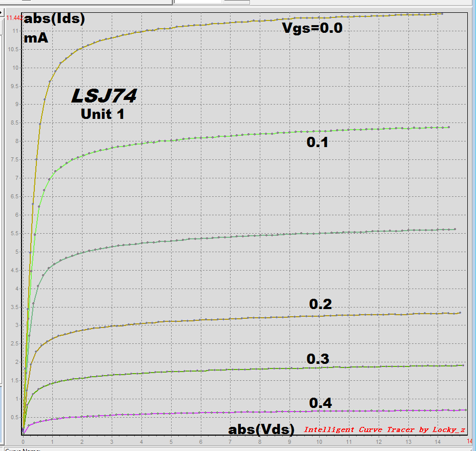The image size is (476, 451).
Task: Click the red 11.442 maximum value
Action: [x=14, y=18]
